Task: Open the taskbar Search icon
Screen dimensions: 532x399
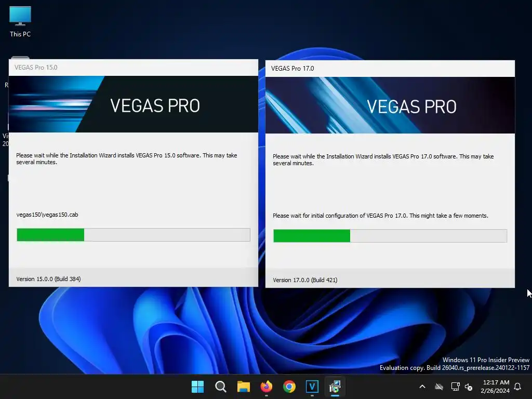Action: click(220, 387)
